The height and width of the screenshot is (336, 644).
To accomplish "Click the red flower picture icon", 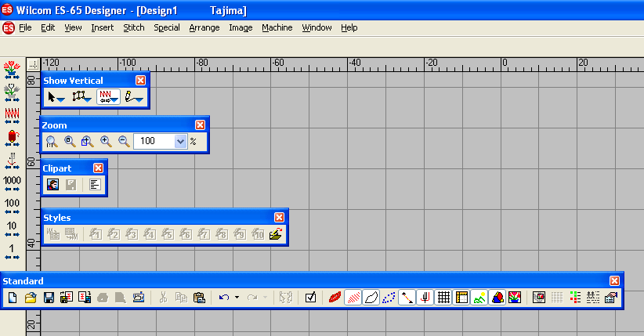I will pos(515,298).
